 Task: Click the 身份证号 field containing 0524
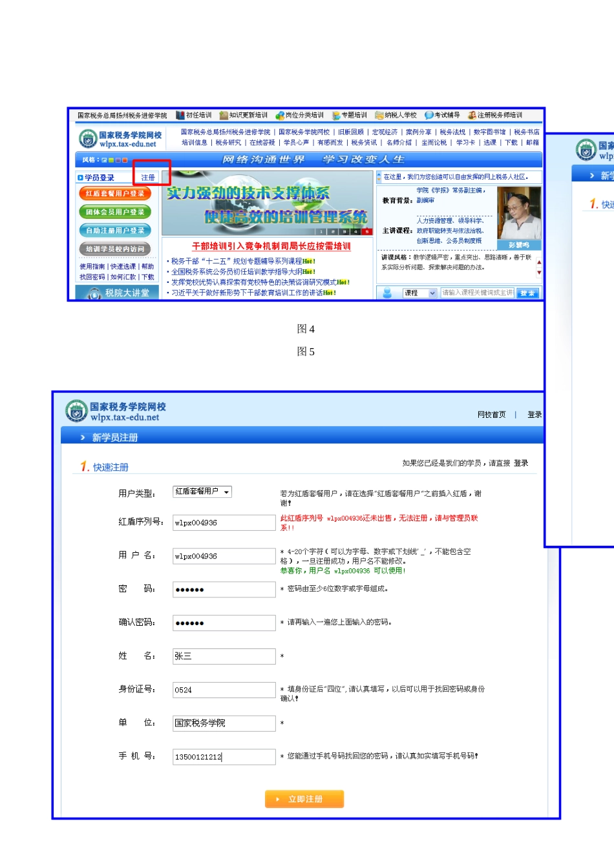pyautogui.click(x=224, y=690)
